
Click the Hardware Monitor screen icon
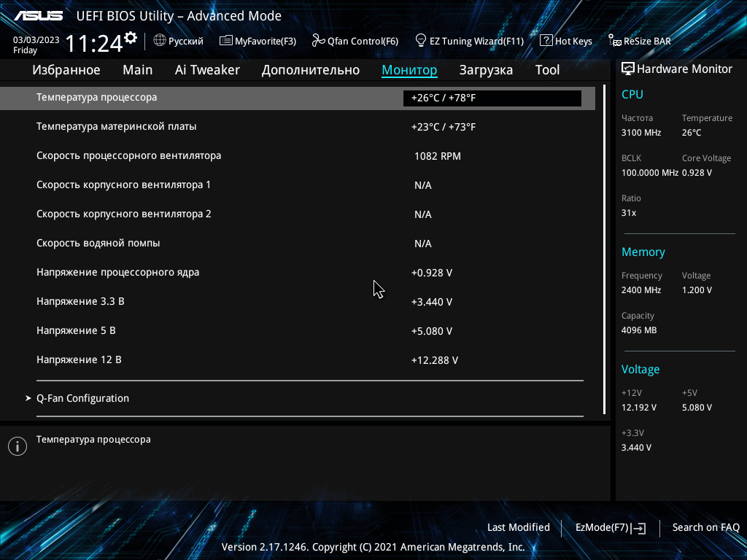coord(628,69)
